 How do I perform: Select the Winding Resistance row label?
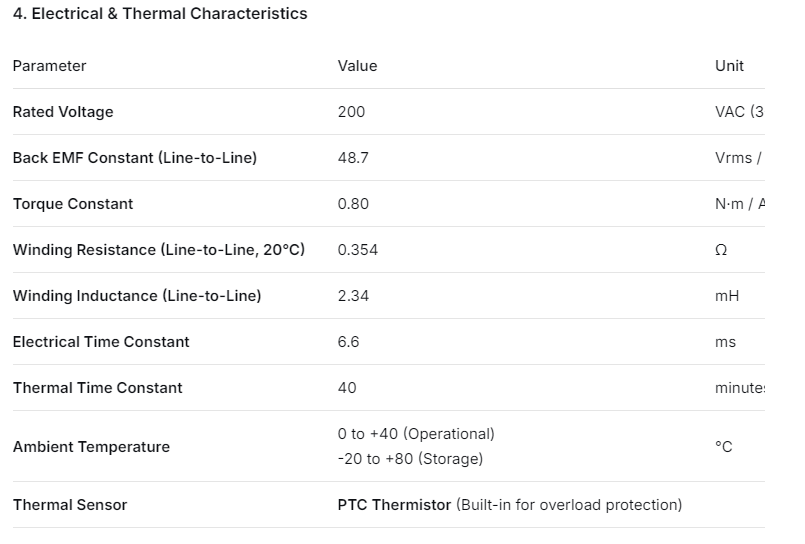(158, 250)
